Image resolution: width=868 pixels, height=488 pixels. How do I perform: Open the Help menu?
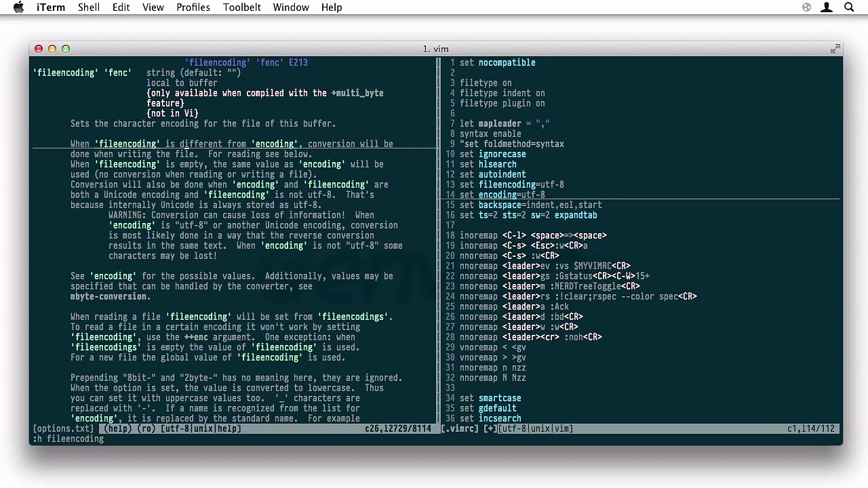[x=332, y=7]
